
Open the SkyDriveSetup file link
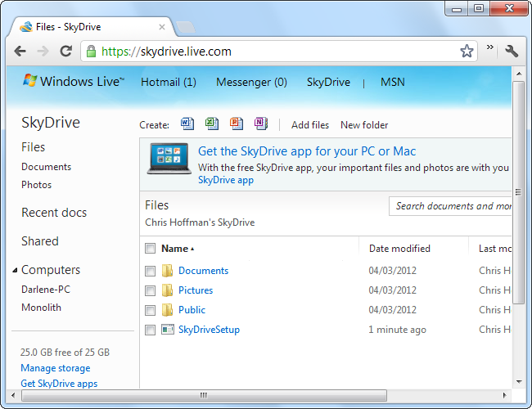209,330
